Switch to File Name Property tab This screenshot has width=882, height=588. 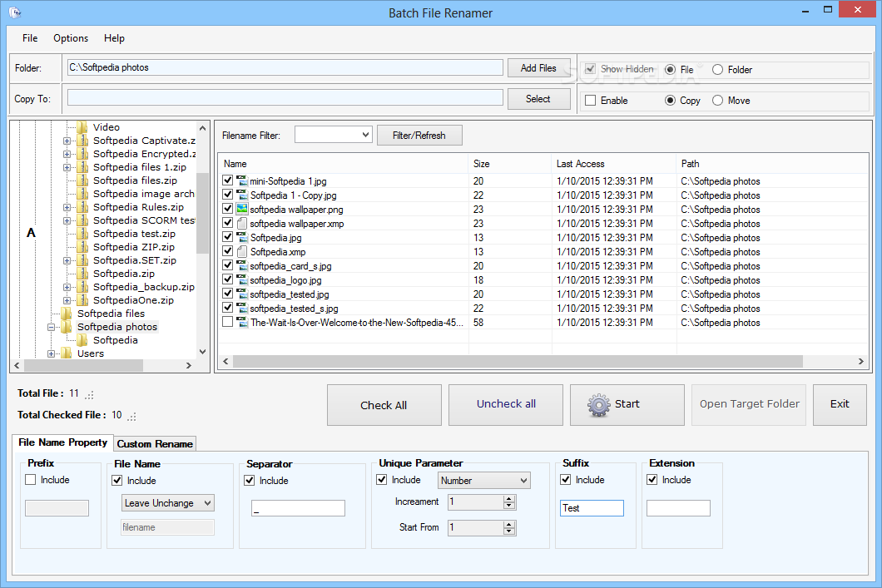63,442
